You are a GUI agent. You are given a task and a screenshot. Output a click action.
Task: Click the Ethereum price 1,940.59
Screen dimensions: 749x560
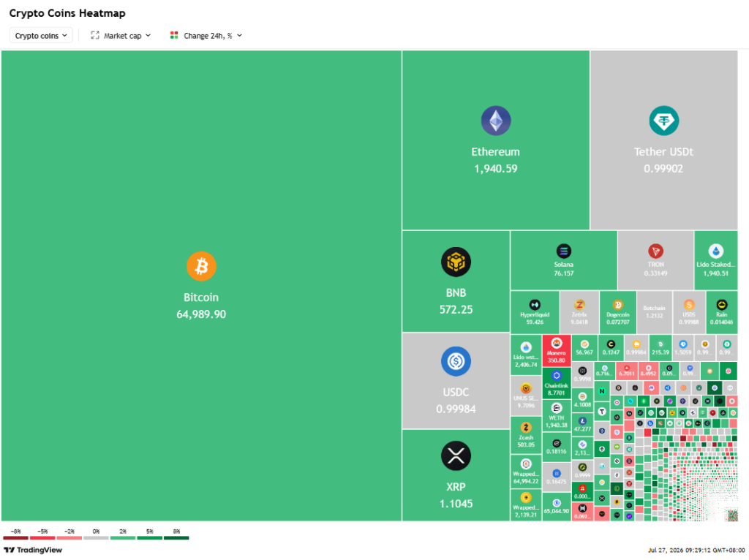click(496, 169)
